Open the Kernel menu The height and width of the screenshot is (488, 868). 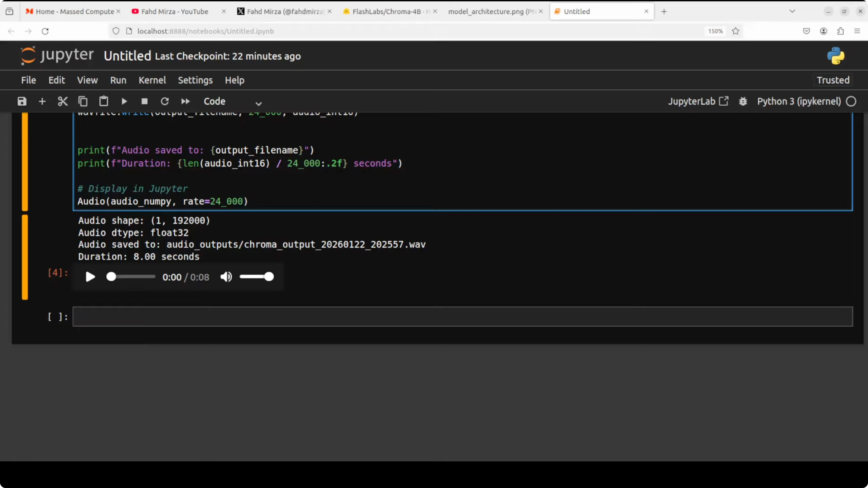tap(152, 80)
